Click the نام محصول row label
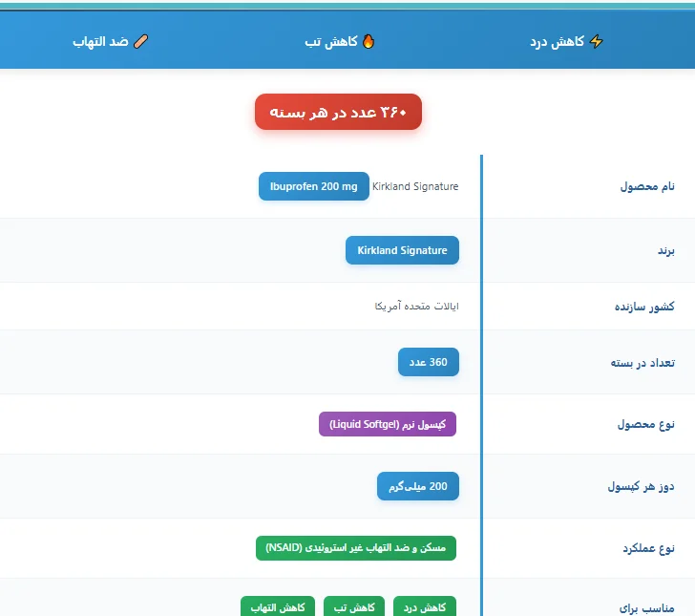Screen dimensions: 695x616 tap(647, 186)
